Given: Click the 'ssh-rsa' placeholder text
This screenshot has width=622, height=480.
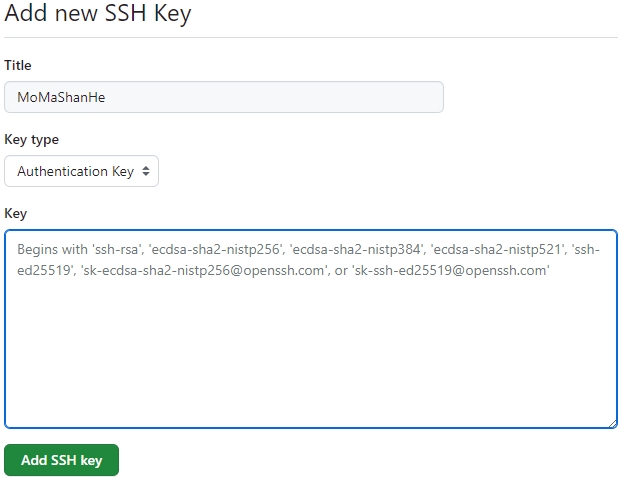Looking at the screenshot, I should click(110, 250).
